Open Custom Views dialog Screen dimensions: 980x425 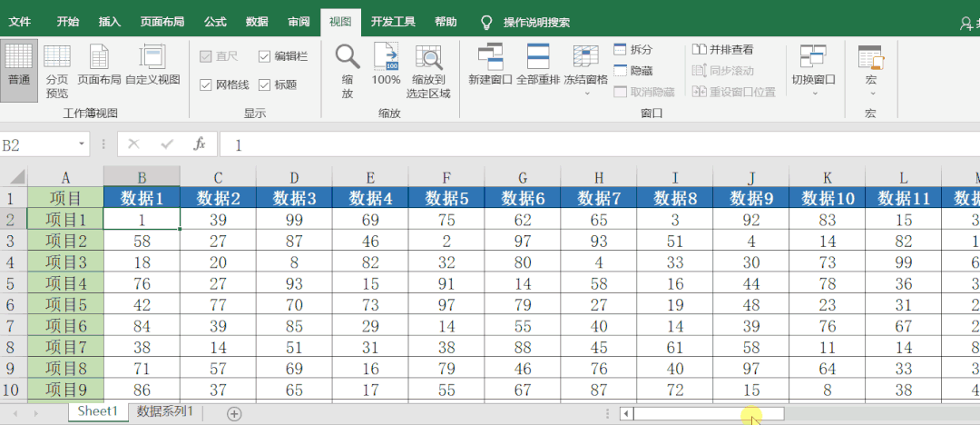tap(152, 65)
